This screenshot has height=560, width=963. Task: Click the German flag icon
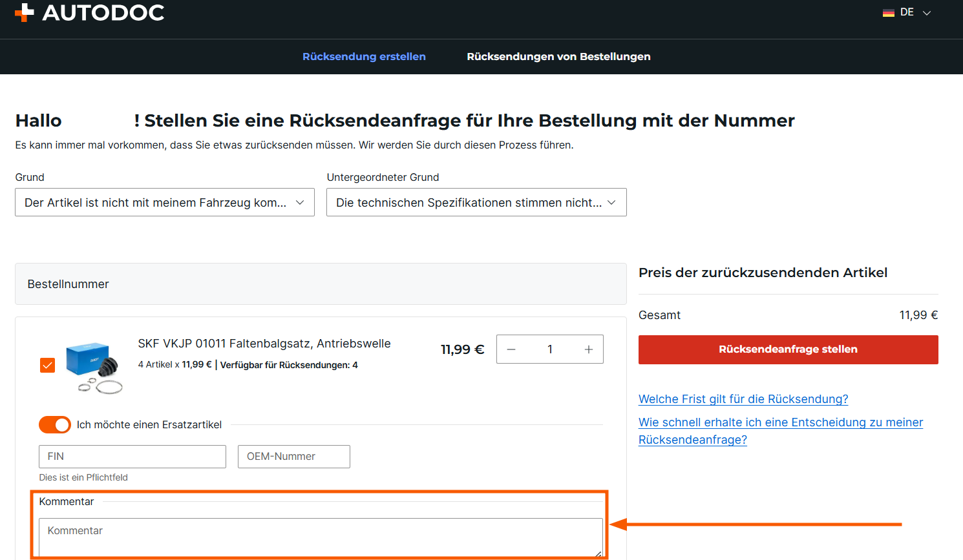pos(889,13)
